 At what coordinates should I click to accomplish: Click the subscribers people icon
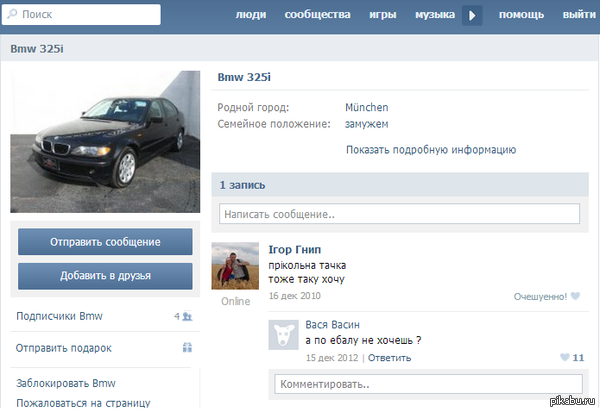(x=187, y=316)
